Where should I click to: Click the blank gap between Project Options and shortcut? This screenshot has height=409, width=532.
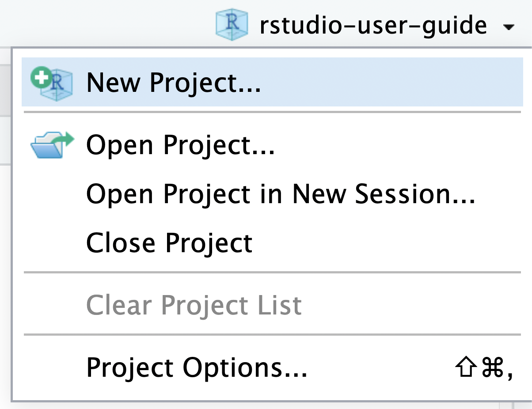tap(380, 367)
